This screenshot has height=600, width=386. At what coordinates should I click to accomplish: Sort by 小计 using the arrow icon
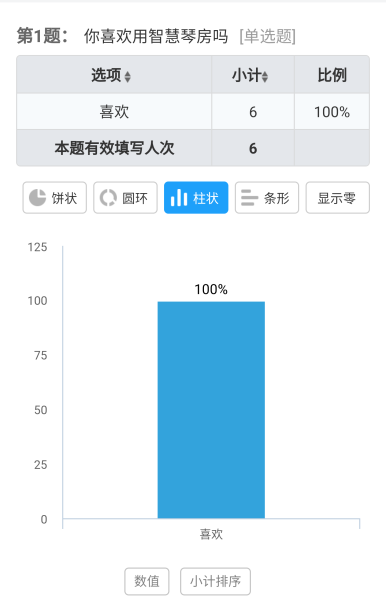click(265, 77)
